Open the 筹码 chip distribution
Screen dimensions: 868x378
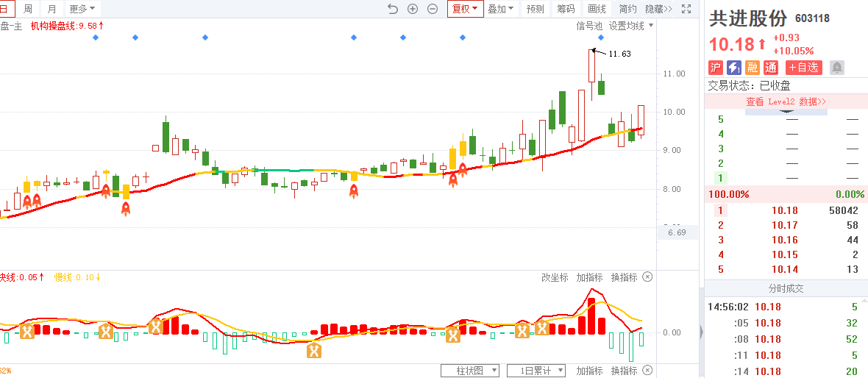[x=566, y=9]
